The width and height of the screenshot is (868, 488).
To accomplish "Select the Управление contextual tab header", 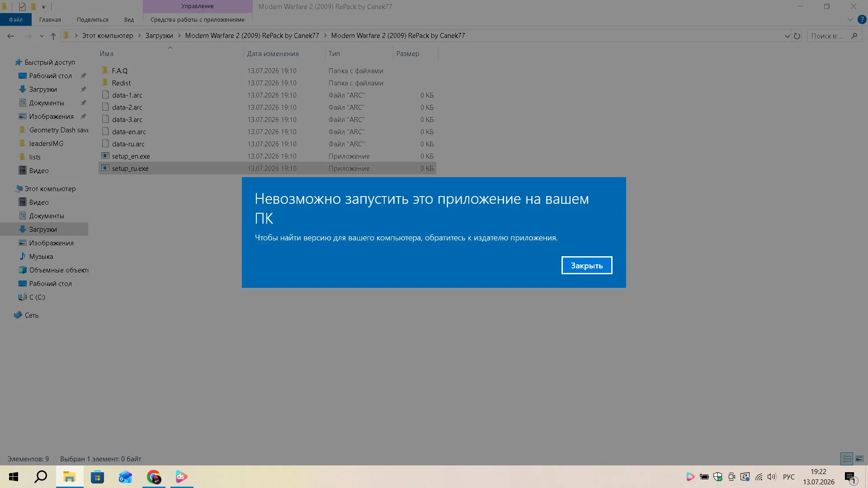I will click(x=198, y=6).
